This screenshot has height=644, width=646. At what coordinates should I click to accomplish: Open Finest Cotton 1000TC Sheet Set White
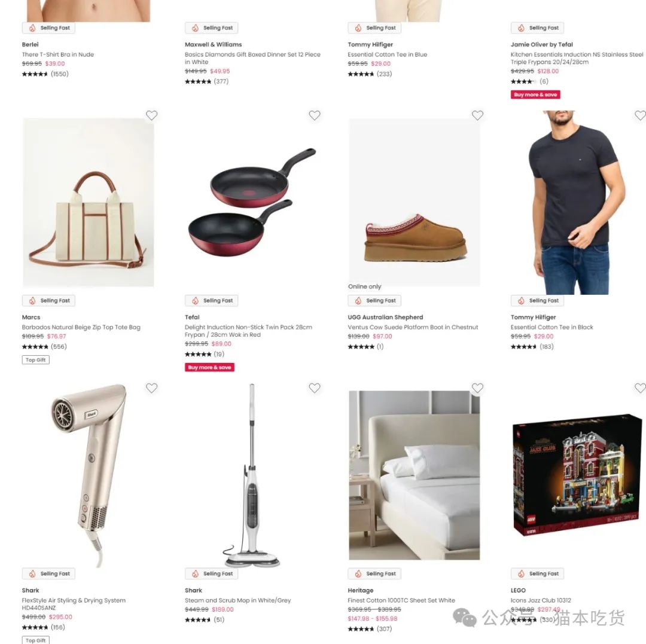[x=401, y=600]
